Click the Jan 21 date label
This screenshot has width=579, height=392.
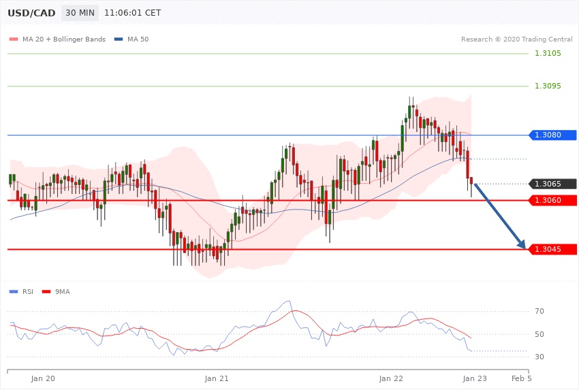pos(217,378)
